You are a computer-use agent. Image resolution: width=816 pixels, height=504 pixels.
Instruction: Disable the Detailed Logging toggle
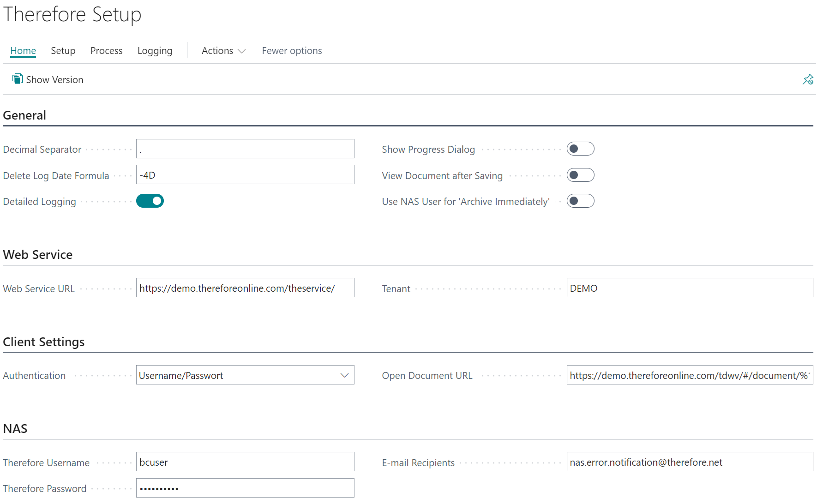(x=150, y=201)
